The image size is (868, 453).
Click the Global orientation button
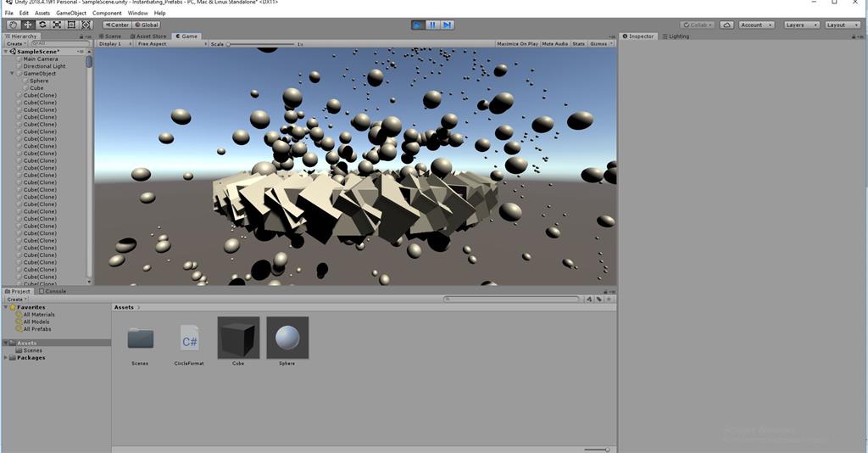click(x=146, y=25)
